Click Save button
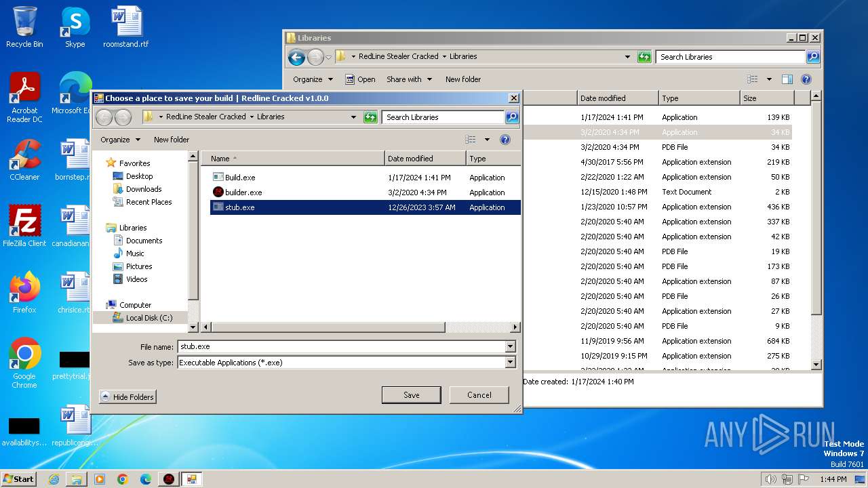The width and height of the screenshot is (868, 488). pyautogui.click(x=412, y=395)
